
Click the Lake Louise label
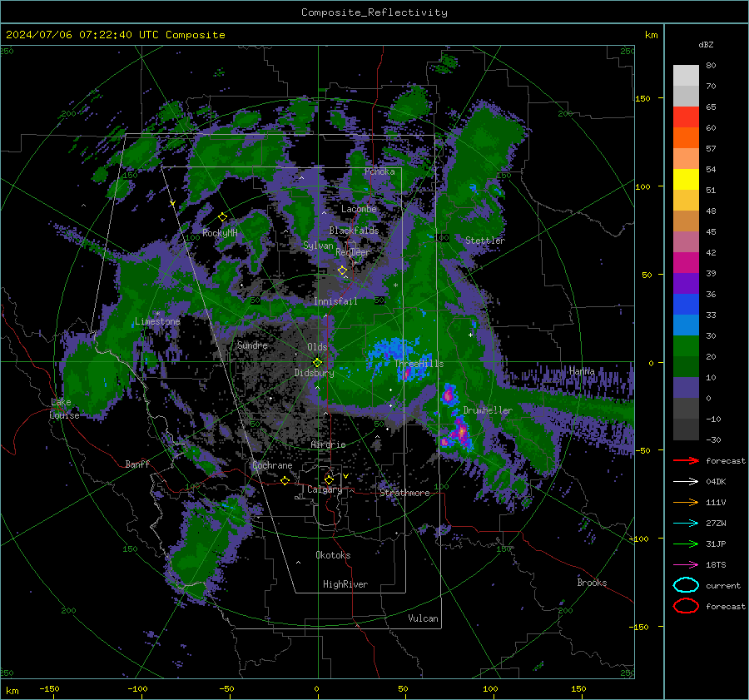pos(64,409)
